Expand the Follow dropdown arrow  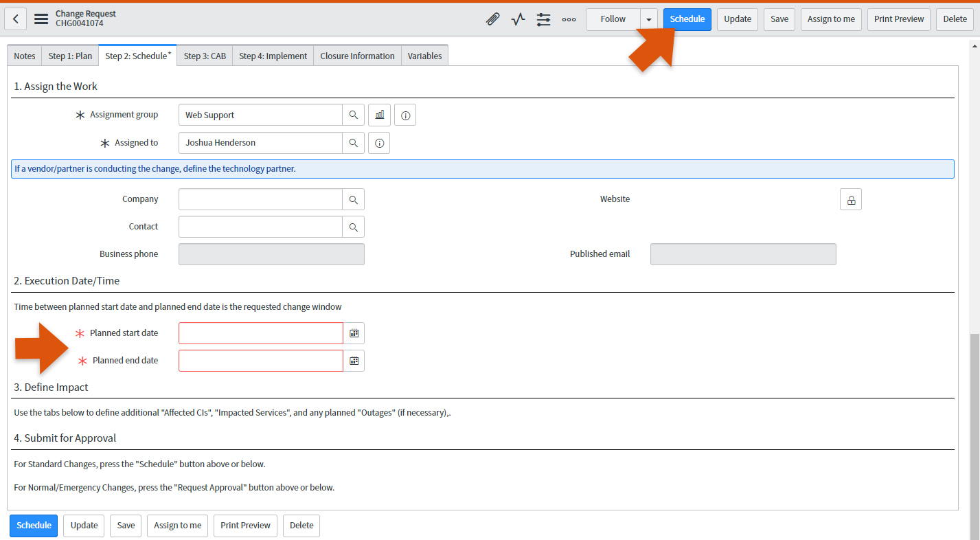[649, 19]
